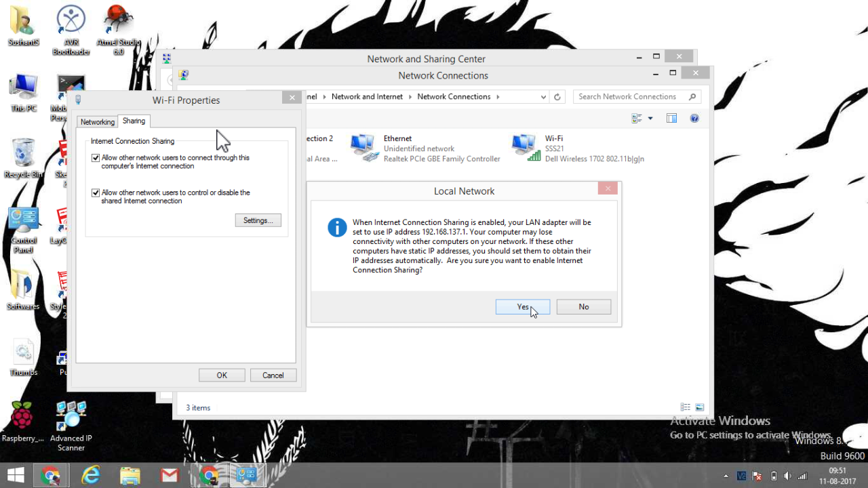
Task: Open address bar history dropdown
Action: 543,97
